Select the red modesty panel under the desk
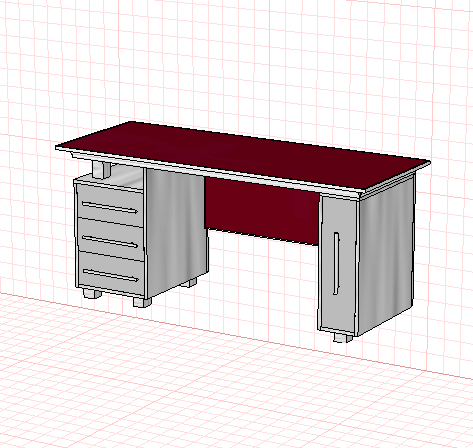 (261, 211)
